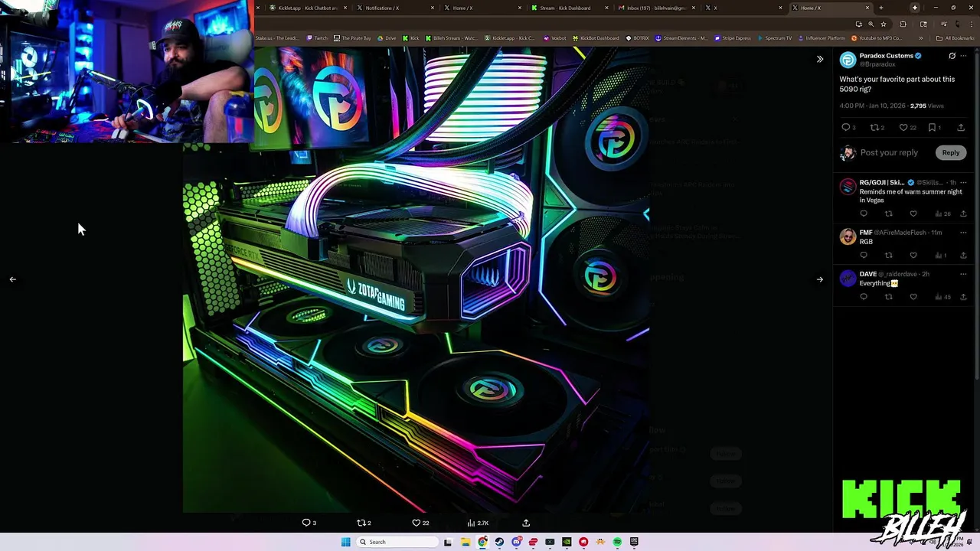This screenshot has height=551, width=980.
Task: Close the Notifications / X tab
Action: tap(433, 8)
